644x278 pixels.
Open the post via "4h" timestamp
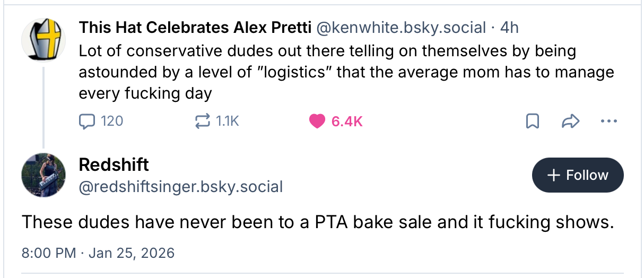pos(509,28)
